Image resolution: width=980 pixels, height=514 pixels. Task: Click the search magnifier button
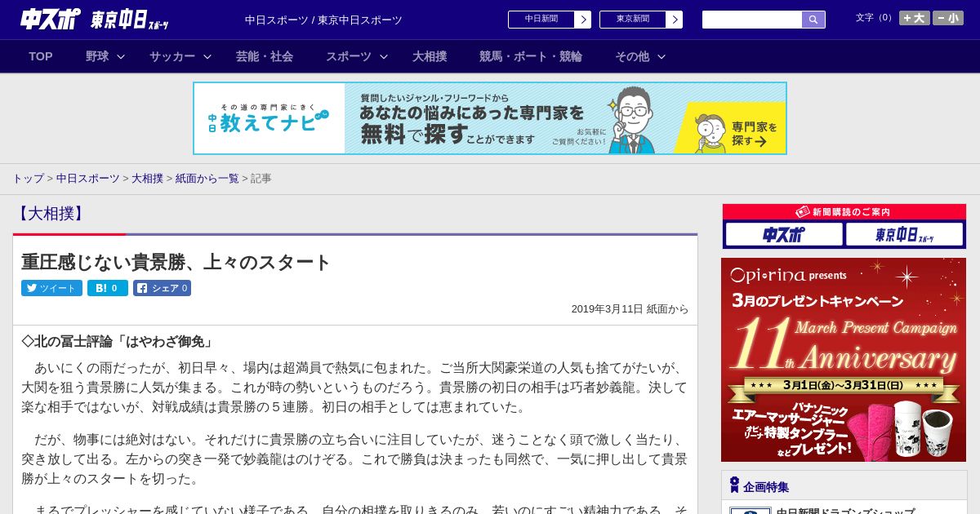tap(813, 20)
